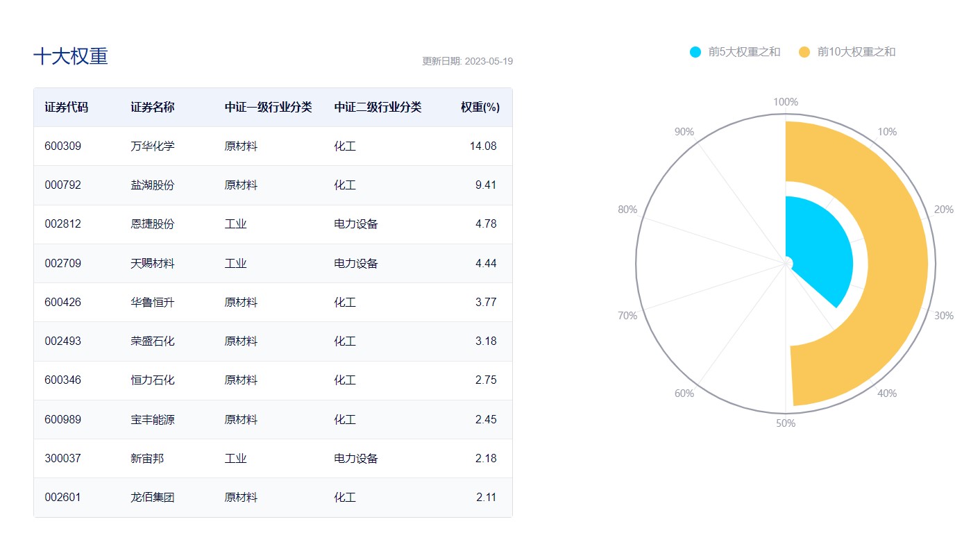Click 电力设备 in the 恩捷股份 row
The width and height of the screenshot is (980, 533).
click(356, 224)
